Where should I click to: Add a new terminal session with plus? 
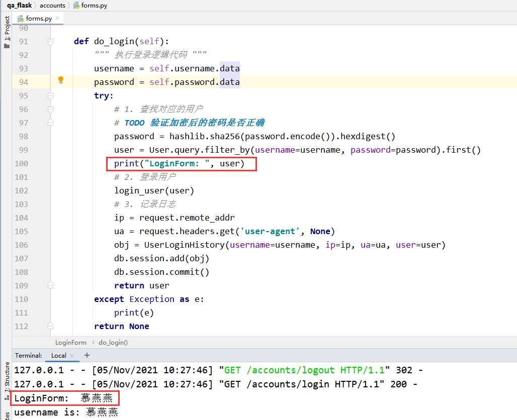(87, 355)
